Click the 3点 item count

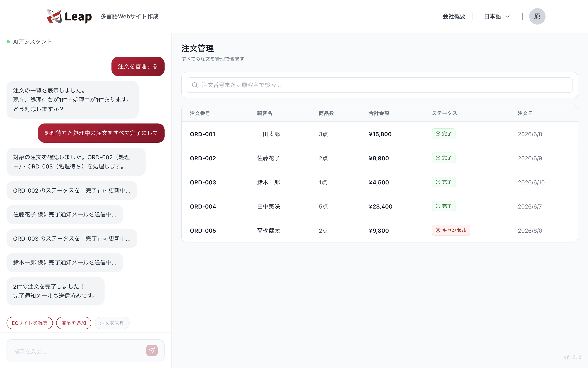point(323,134)
